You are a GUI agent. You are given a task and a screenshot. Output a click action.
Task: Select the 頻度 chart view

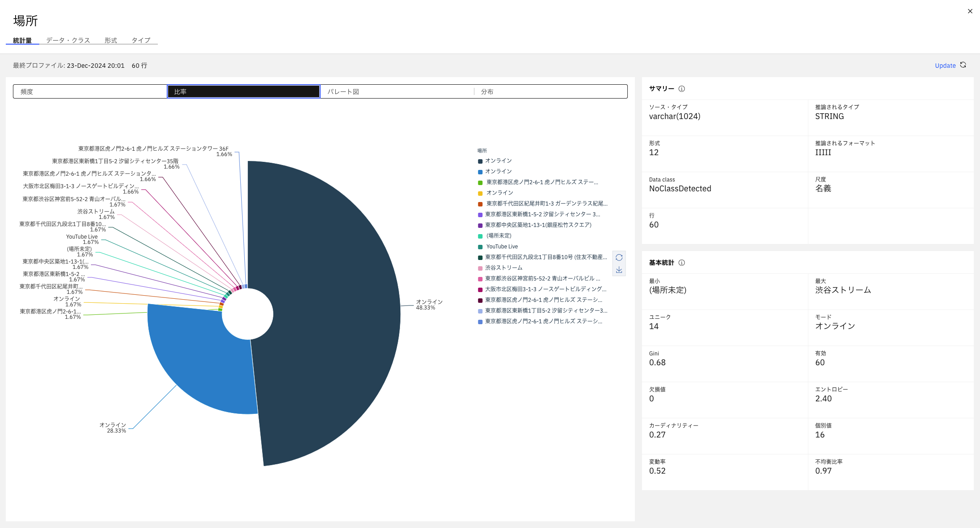pyautogui.click(x=90, y=91)
